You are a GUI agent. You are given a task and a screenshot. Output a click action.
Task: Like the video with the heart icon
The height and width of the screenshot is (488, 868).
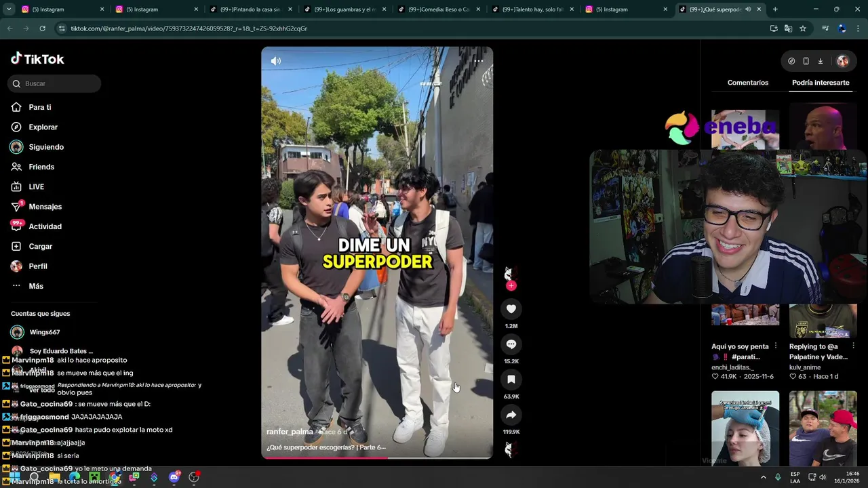tap(511, 309)
